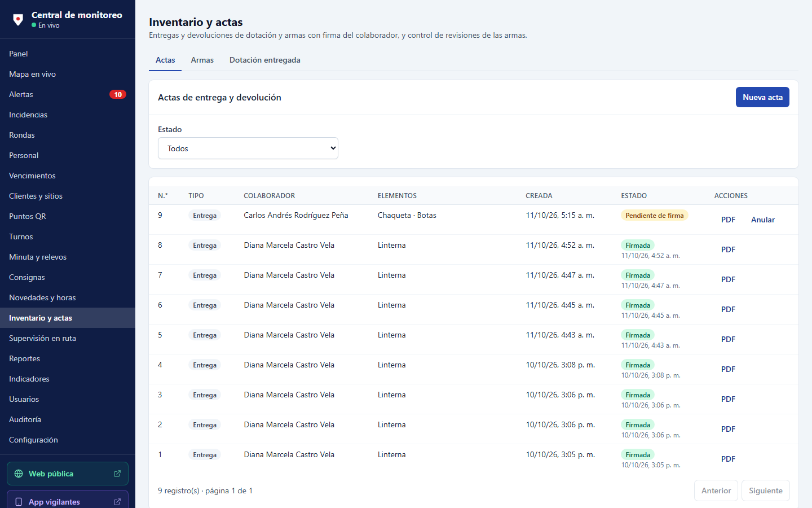Open Vencimientos from the sidebar

tap(68, 176)
